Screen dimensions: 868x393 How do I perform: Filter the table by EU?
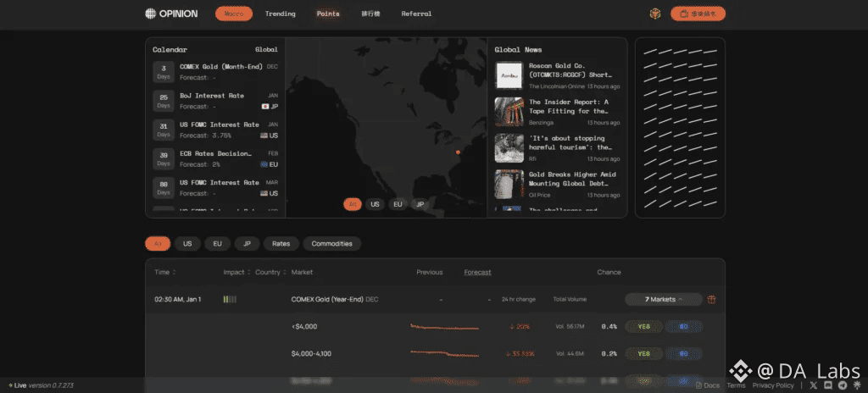[218, 244]
